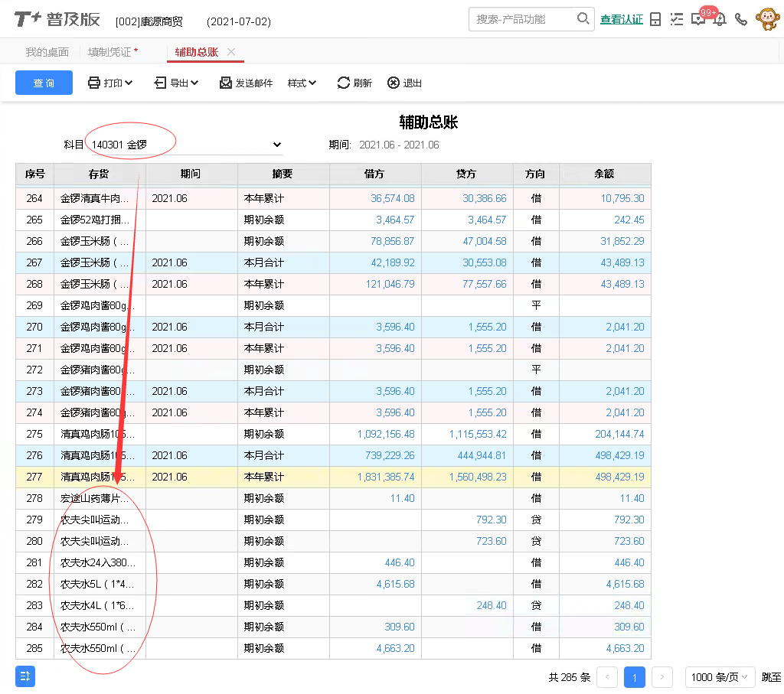The height and width of the screenshot is (694, 784).
Task: Click the 余额 column header
Action: 605,174
